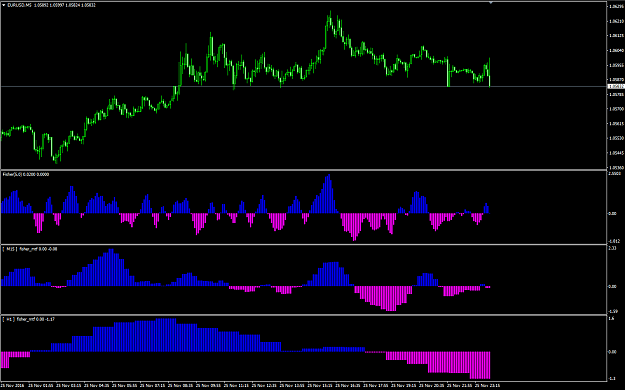Click the 23 Nov 2016 date on time axis

click(12, 386)
